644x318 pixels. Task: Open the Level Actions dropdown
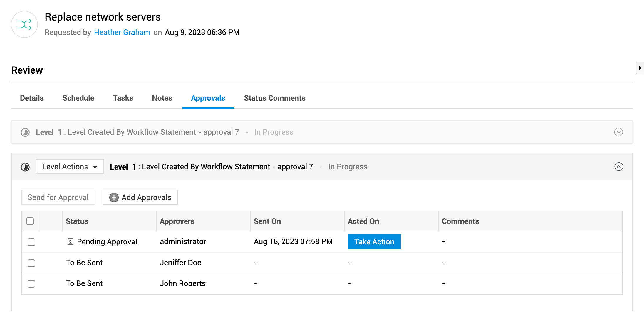click(x=70, y=167)
